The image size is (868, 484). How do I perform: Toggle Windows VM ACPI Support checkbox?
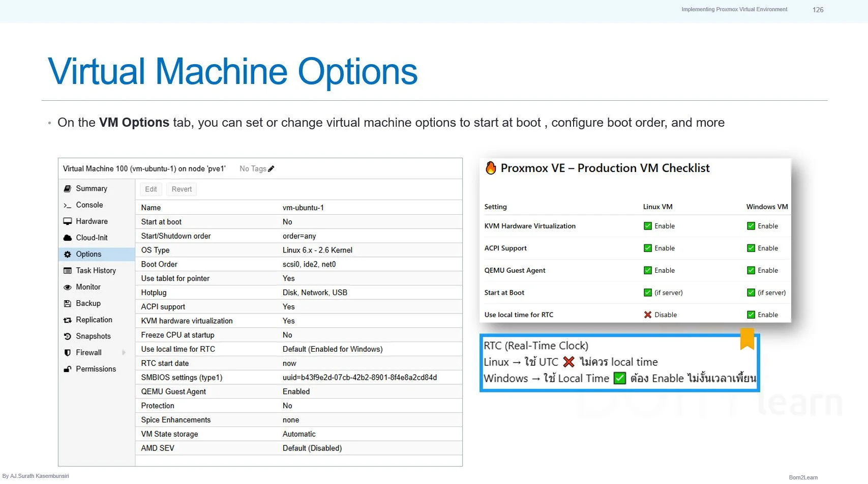click(x=751, y=248)
